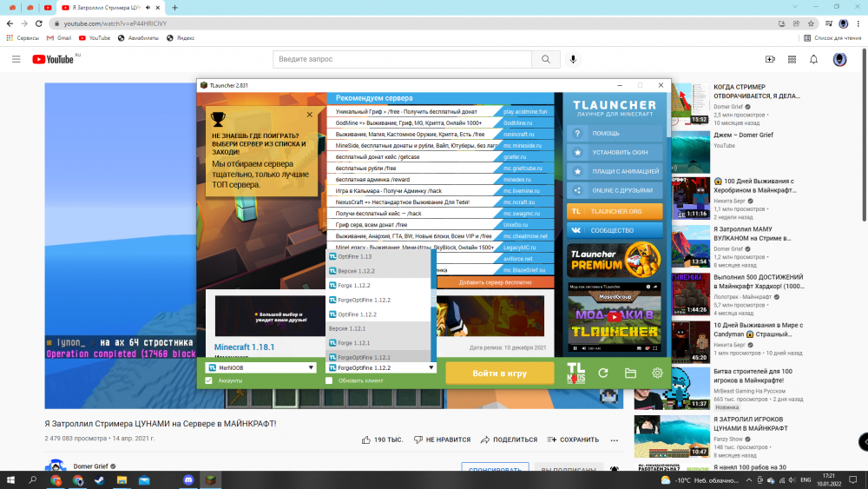Viewport: 868px width, 489px height.
Task: Click YouTube search field
Action: coord(403,59)
